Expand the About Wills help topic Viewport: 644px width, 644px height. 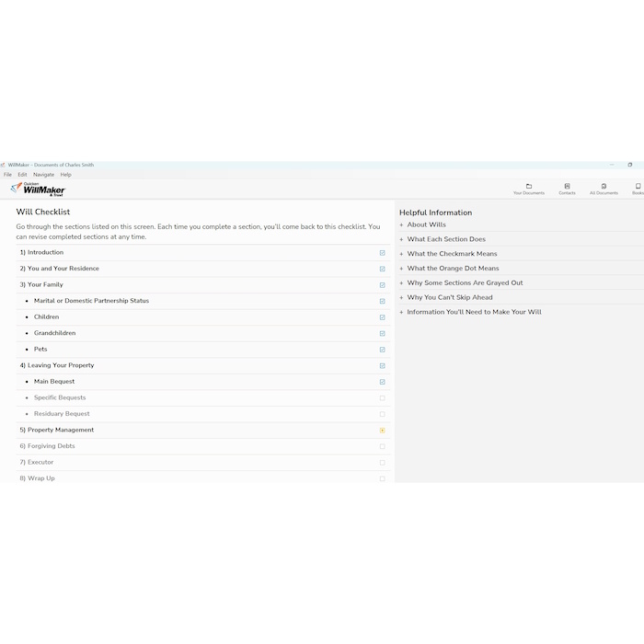point(426,224)
